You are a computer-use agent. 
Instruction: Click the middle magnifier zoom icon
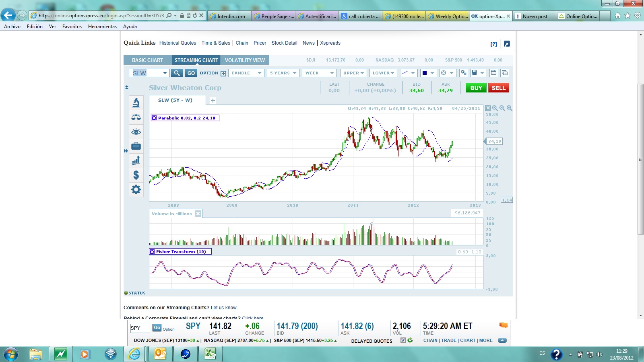[x=502, y=108]
